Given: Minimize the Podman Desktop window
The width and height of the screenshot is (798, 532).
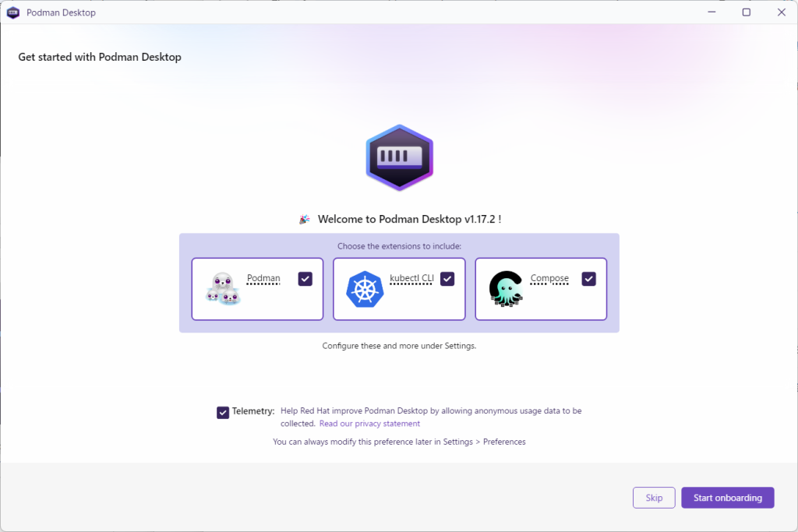Looking at the screenshot, I should click(x=711, y=12).
